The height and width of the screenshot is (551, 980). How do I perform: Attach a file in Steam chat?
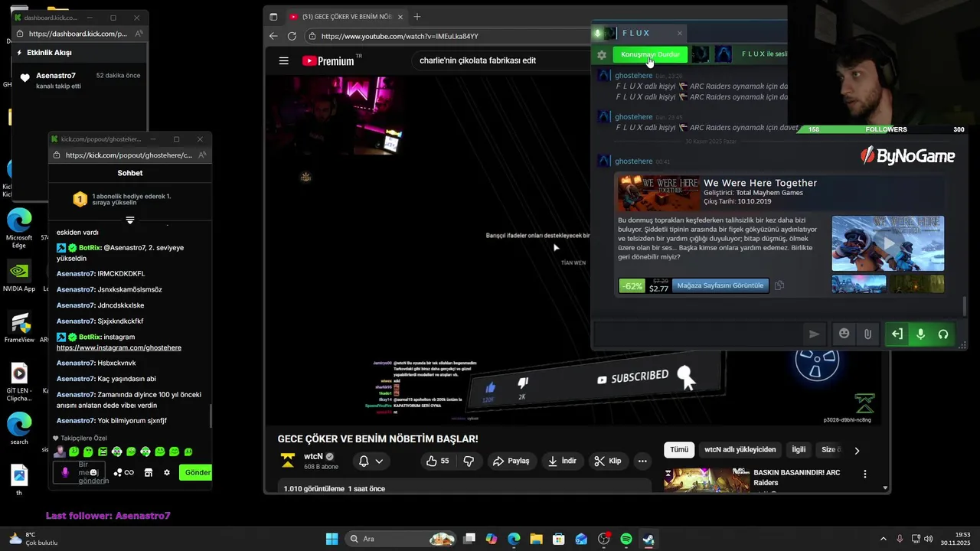click(867, 334)
